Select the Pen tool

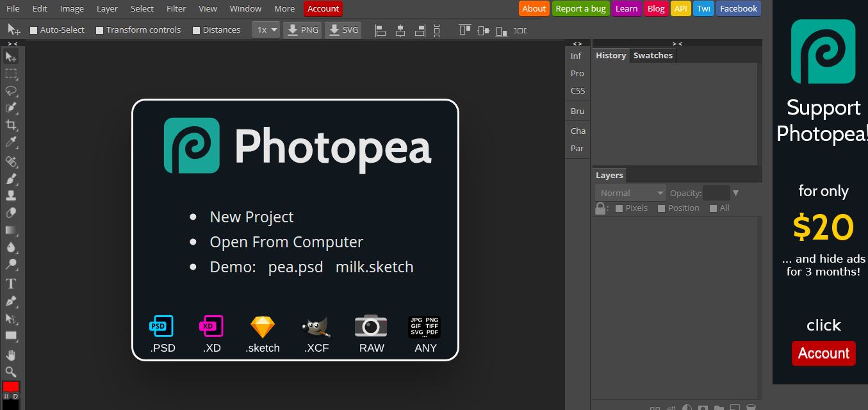(x=11, y=300)
